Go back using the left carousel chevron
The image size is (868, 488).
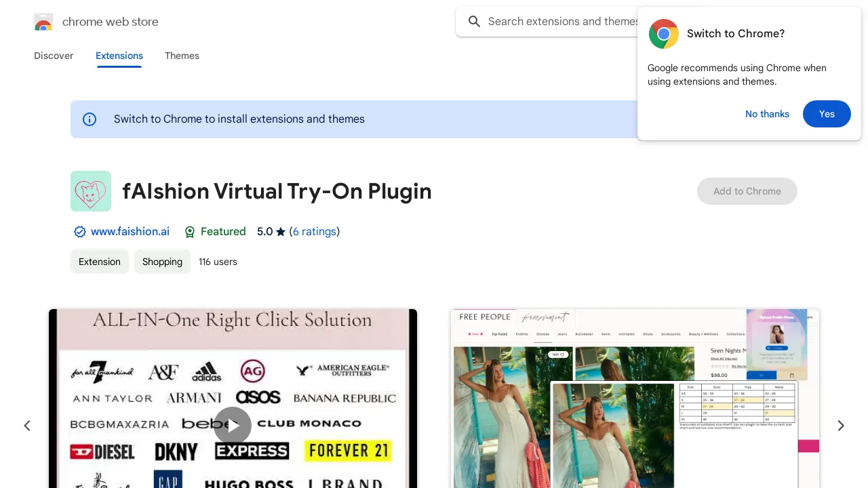[x=27, y=426]
